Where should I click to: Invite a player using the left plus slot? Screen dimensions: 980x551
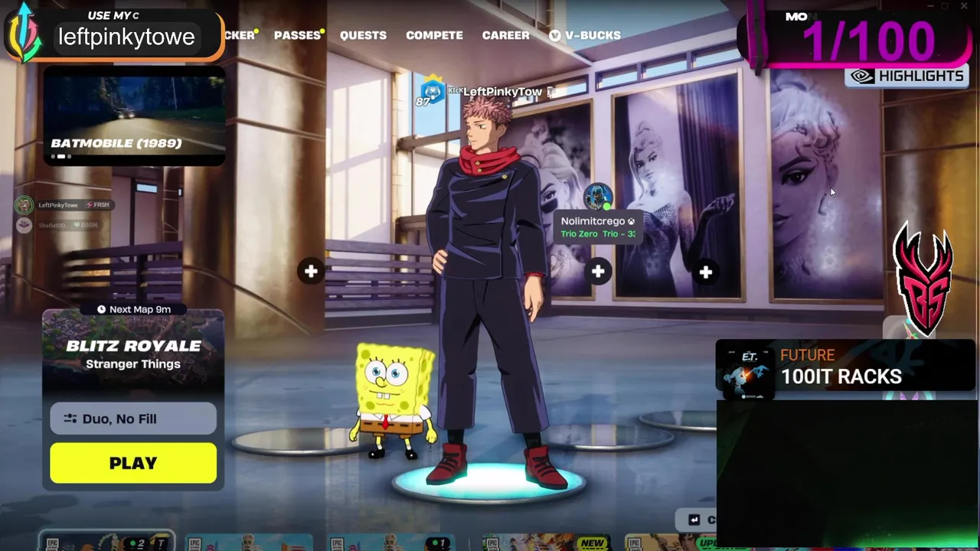click(x=311, y=271)
